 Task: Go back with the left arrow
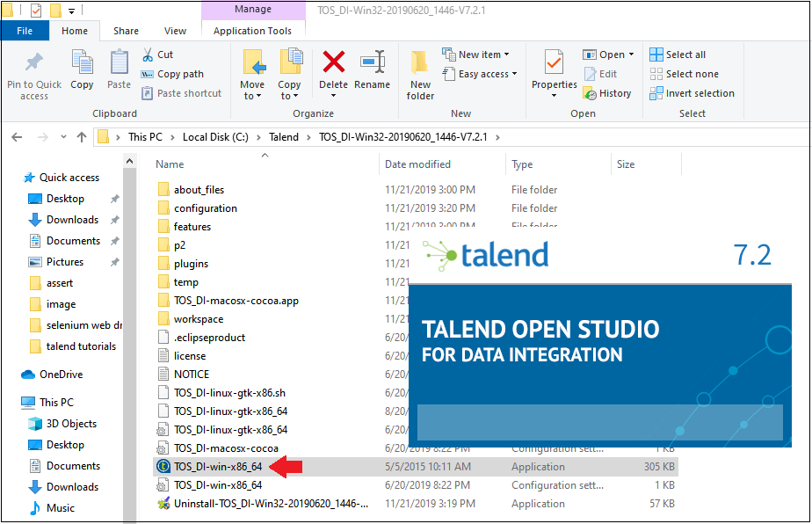coord(17,137)
